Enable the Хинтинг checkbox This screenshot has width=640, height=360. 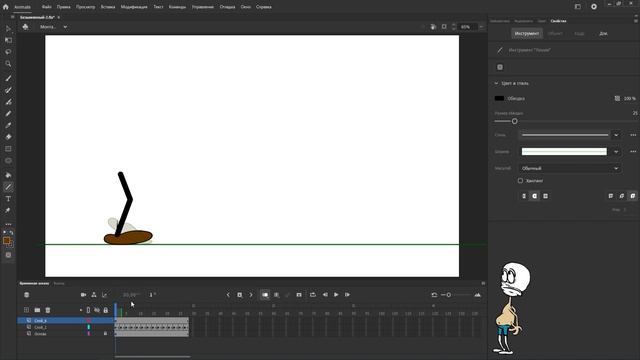520,180
